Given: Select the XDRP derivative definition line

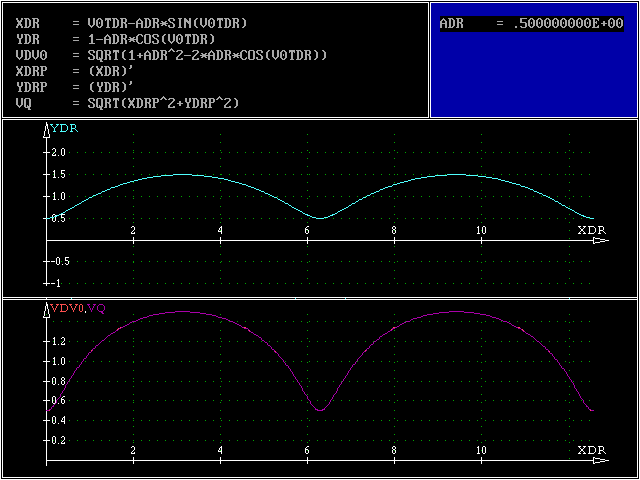Looking at the screenshot, I should tap(76, 71).
